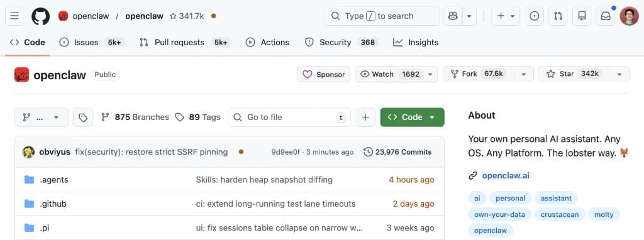Focus the Type / to search field
The height and width of the screenshot is (240, 644).
382,16
